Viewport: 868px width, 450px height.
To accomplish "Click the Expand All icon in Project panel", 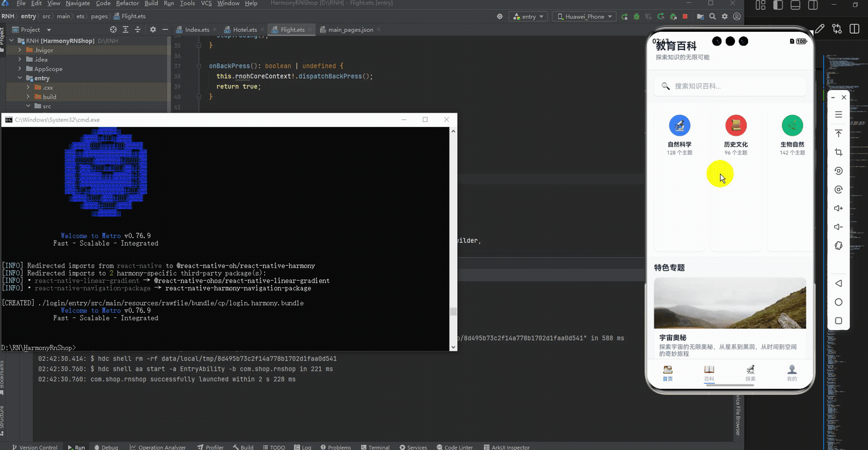I will click(x=127, y=29).
